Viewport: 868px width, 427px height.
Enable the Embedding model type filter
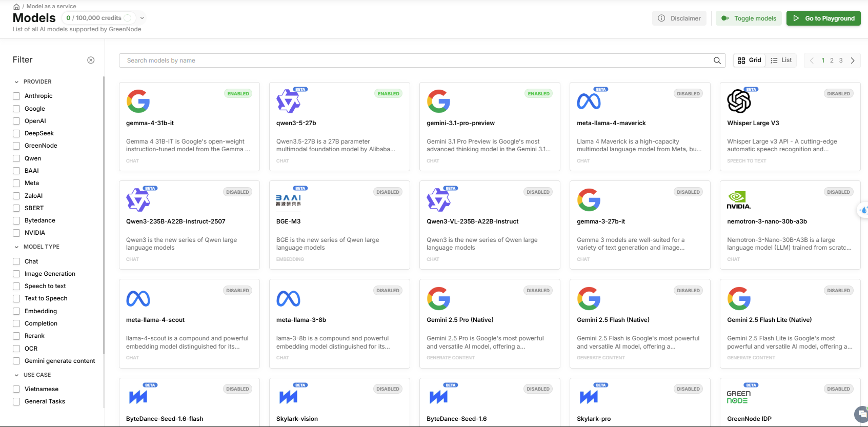16,311
